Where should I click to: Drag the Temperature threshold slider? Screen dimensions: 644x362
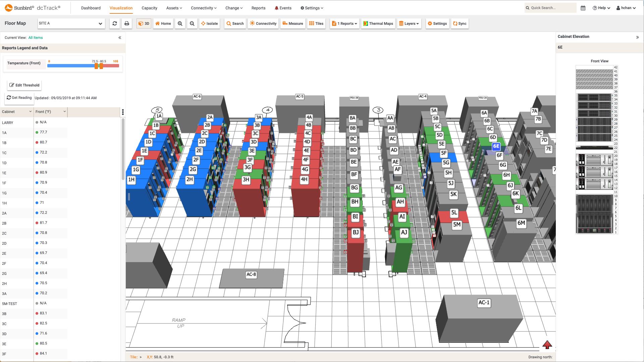97,66
